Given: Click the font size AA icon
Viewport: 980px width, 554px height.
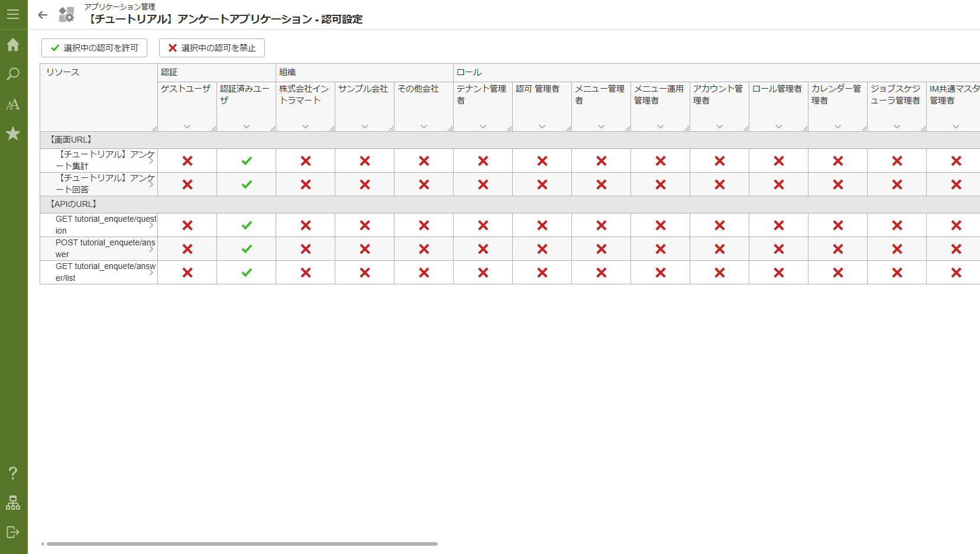Looking at the screenshot, I should [13, 105].
